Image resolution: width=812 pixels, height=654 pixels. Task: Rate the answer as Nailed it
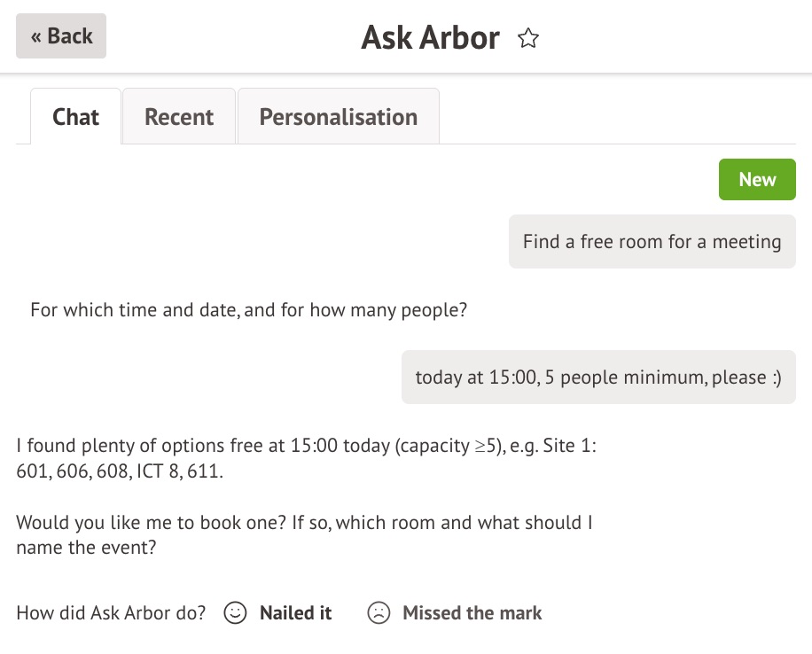click(x=295, y=613)
